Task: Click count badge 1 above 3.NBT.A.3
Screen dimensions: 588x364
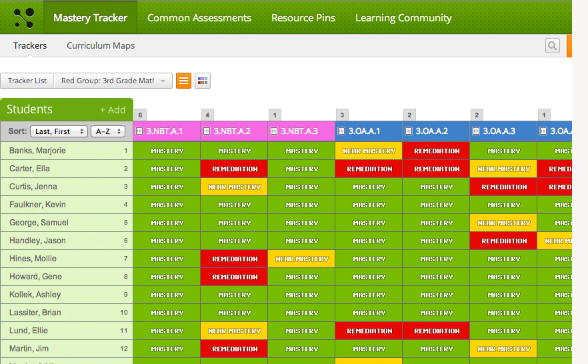Action: pyautogui.click(x=275, y=115)
